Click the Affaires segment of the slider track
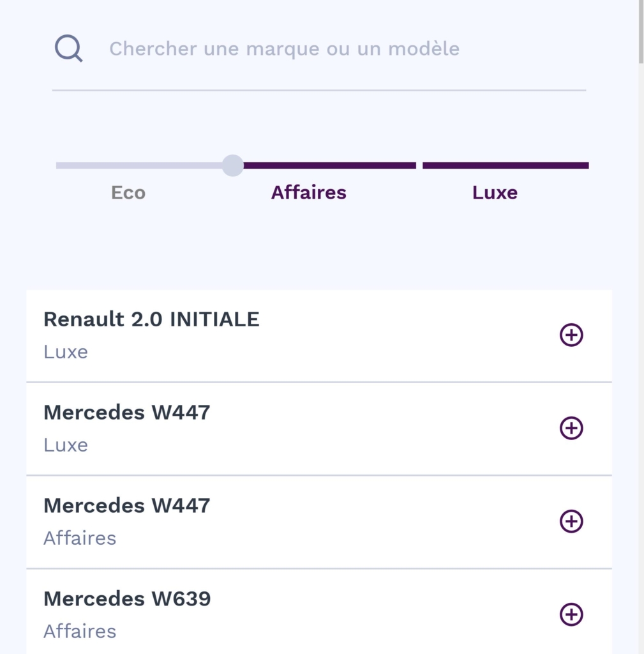Viewport: 644px width, 654px height. pos(329,165)
